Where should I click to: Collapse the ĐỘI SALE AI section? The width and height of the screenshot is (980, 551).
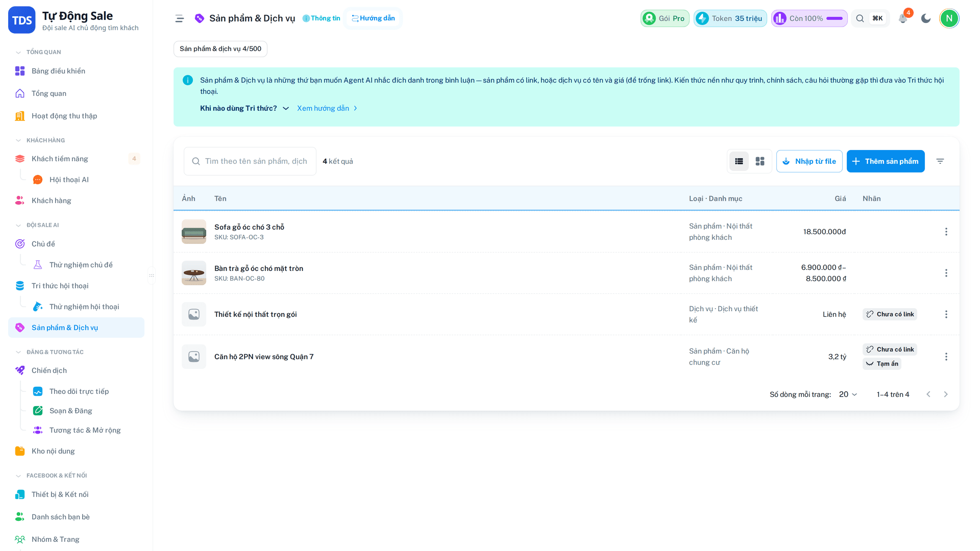click(x=37, y=225)
